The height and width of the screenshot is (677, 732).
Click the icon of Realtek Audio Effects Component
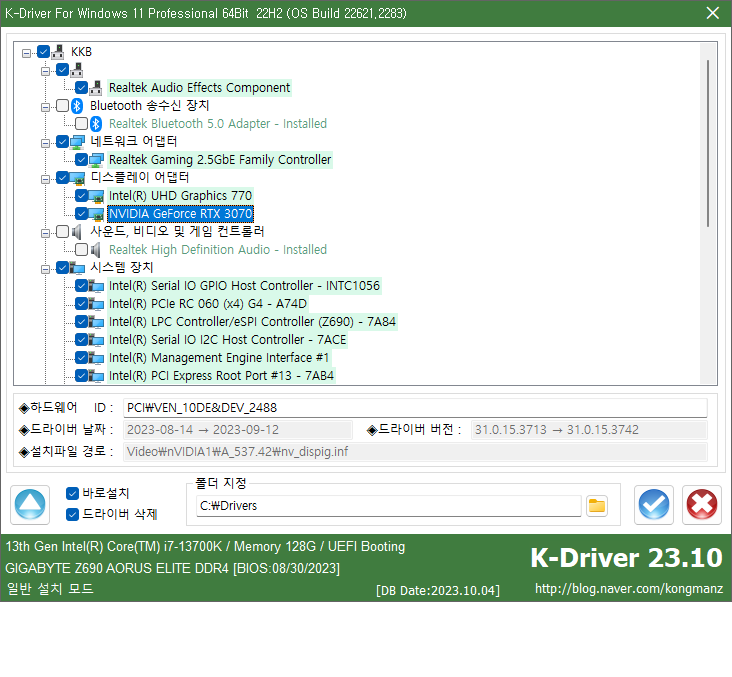pos(96,88)
